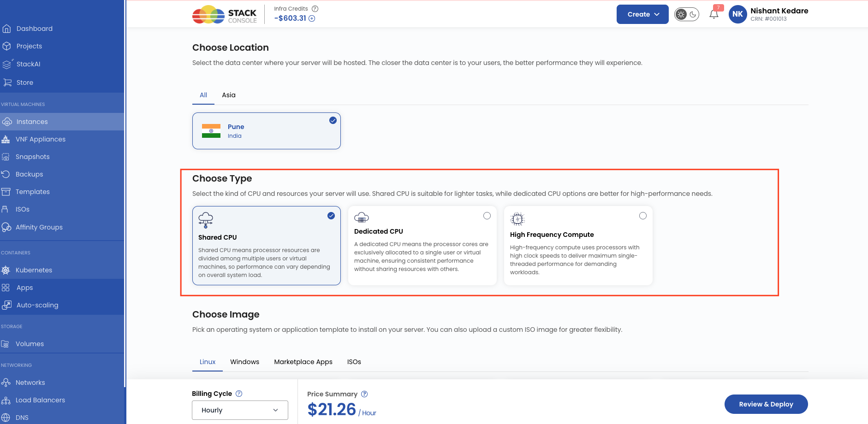Switch to the Asia locations tab
This screenshot has width=868, height=424.
pyautogui.click(x=229, y=95)
